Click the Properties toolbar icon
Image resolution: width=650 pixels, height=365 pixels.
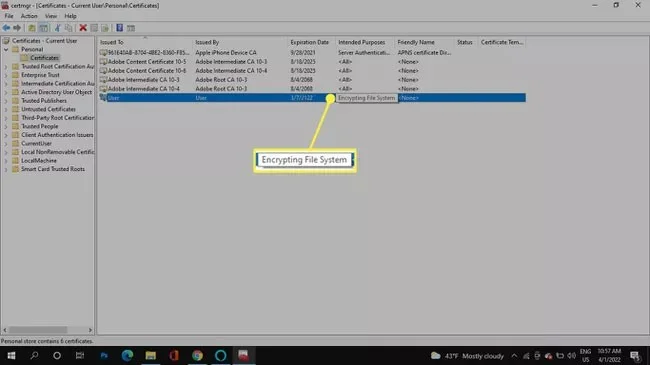94,28
